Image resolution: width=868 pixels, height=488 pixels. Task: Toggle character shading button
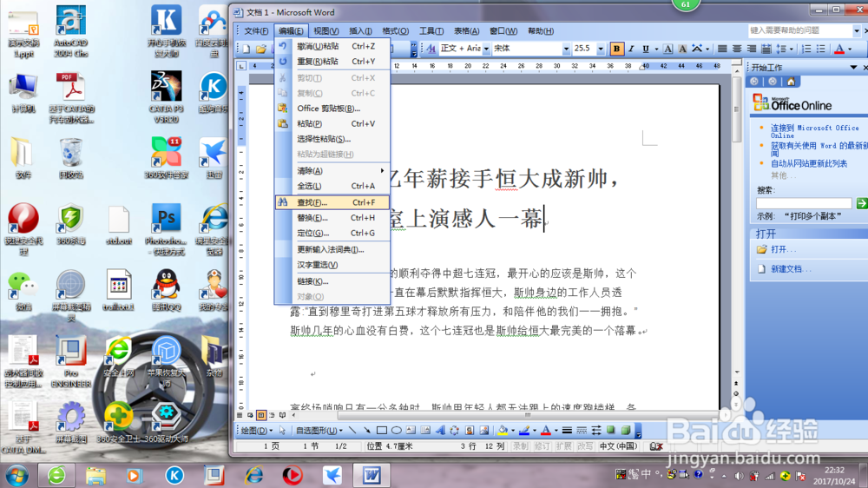point(682,49)
